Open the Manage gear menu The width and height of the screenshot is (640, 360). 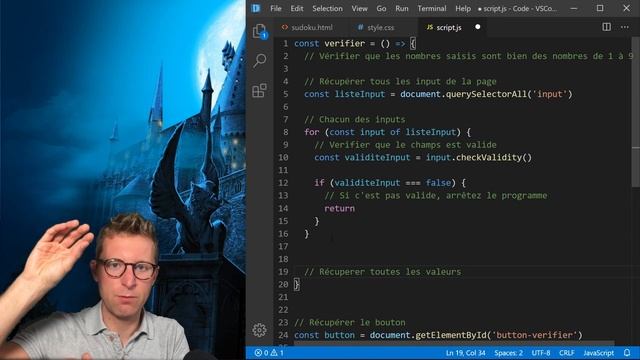pyautogui.click(x=259, y=330)
